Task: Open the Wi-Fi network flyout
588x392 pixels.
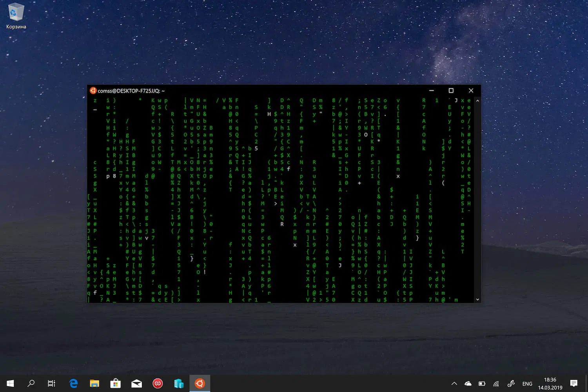Action: [x=496, y=383]
